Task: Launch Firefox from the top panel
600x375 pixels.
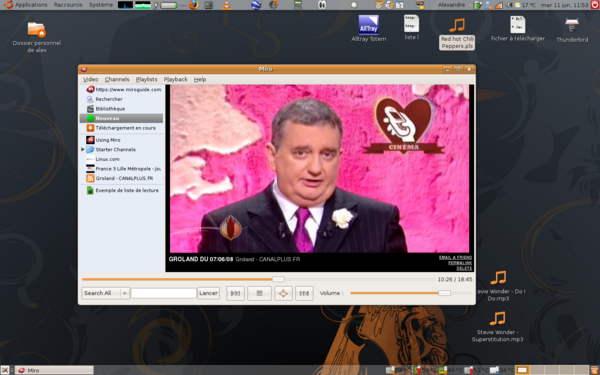Action: tap(194, 5)
